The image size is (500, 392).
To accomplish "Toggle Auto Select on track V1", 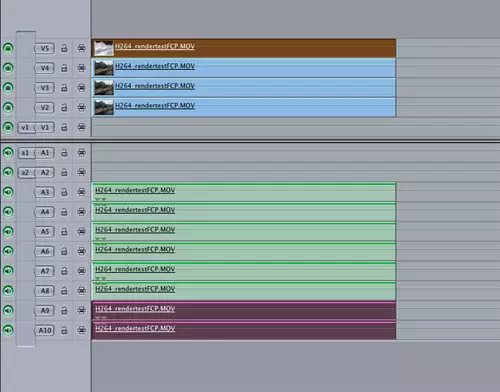I will point(81,127).
